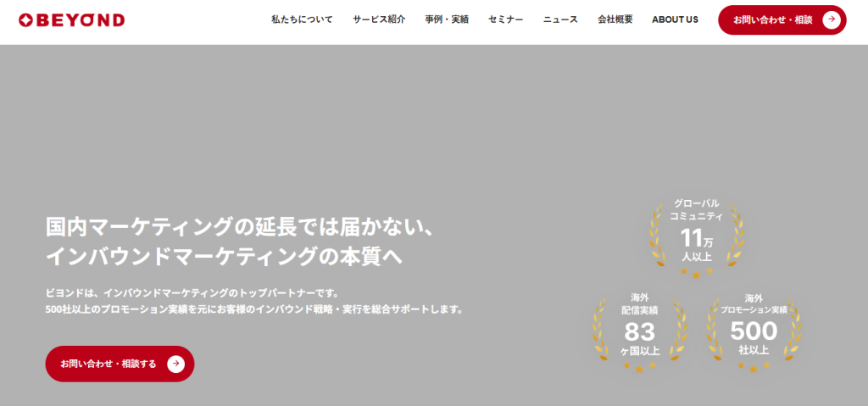Click the white arrow circle in the header contact button
The width and height of the screenshot is (868, 406).
[x=832, y=19]
